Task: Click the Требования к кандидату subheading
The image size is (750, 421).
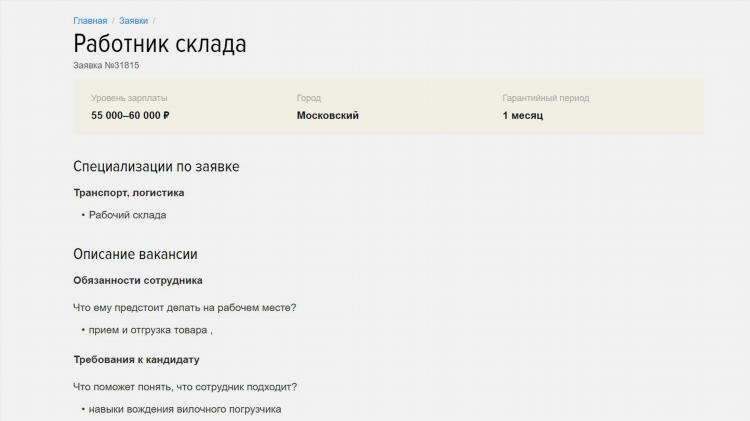Action: pos(136,360)
